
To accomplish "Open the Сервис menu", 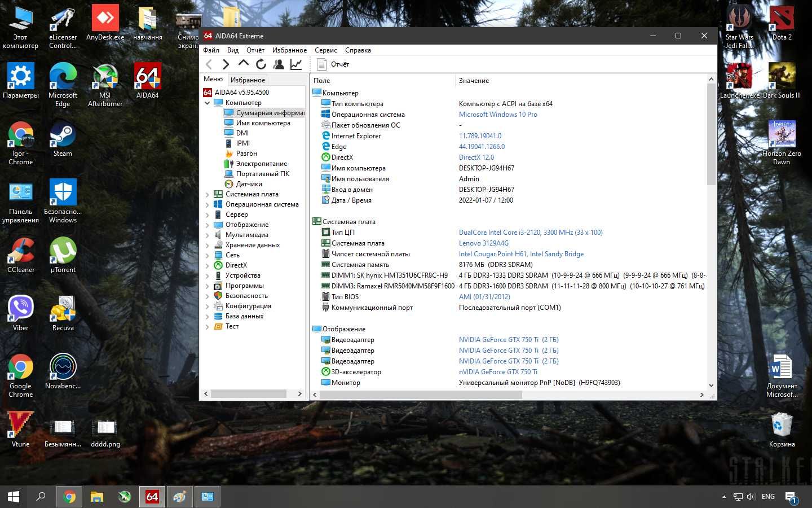I will tap(326, 50).
